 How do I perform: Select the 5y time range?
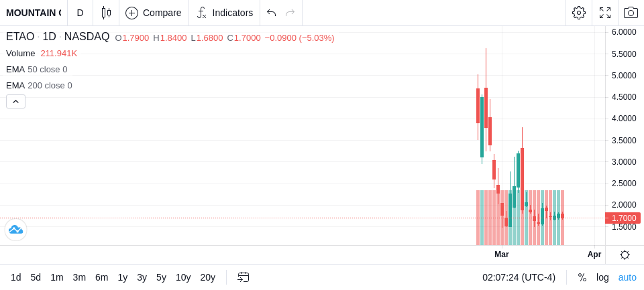[x=161, y=277]
